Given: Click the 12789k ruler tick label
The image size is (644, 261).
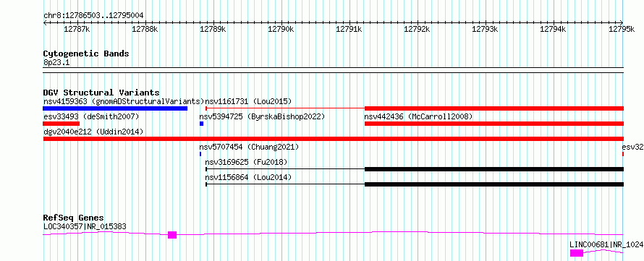Looking at the screenshot, I should [x=213, y=29].
